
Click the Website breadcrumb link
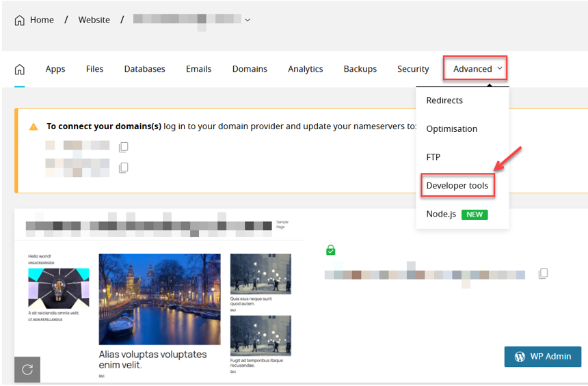click(x=94, y=20)
